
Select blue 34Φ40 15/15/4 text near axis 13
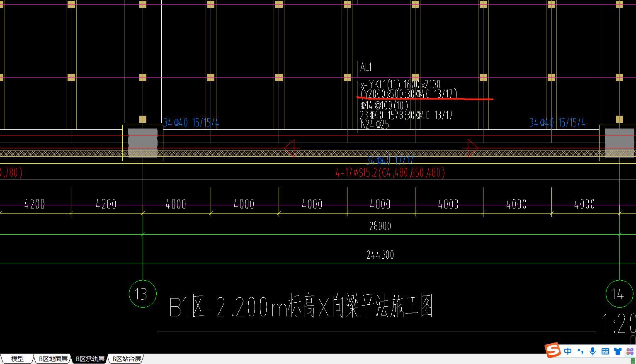[x=191, y=123]
